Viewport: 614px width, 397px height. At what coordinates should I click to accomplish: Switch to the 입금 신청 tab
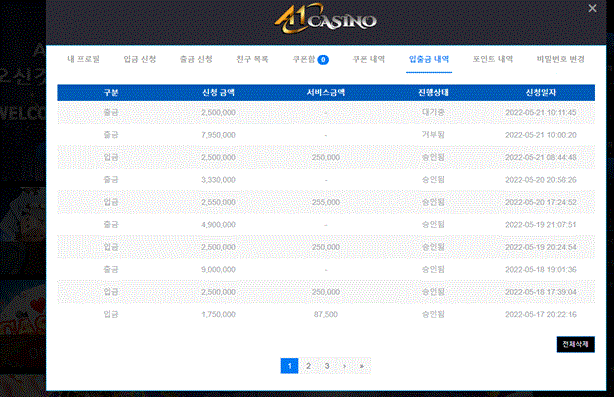tap(140, 59)
